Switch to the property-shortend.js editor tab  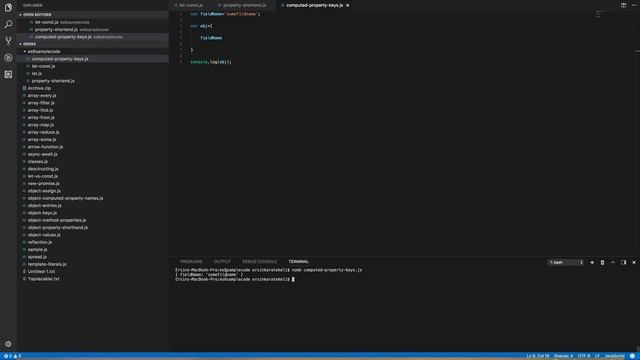coord(244,5)
